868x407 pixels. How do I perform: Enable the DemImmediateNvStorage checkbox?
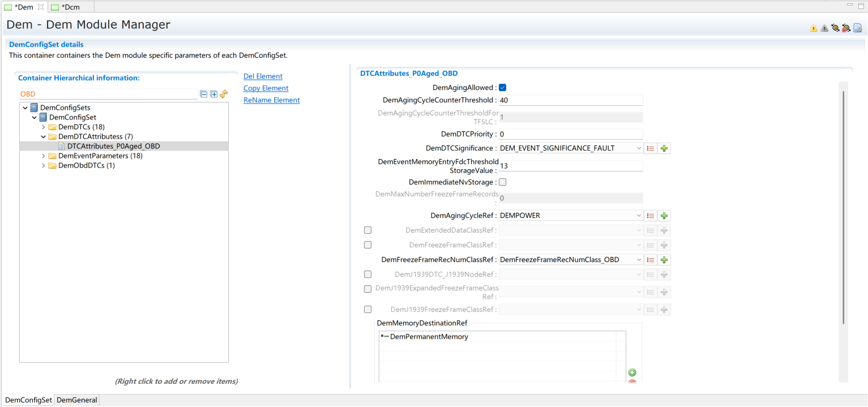coord(502,182)
